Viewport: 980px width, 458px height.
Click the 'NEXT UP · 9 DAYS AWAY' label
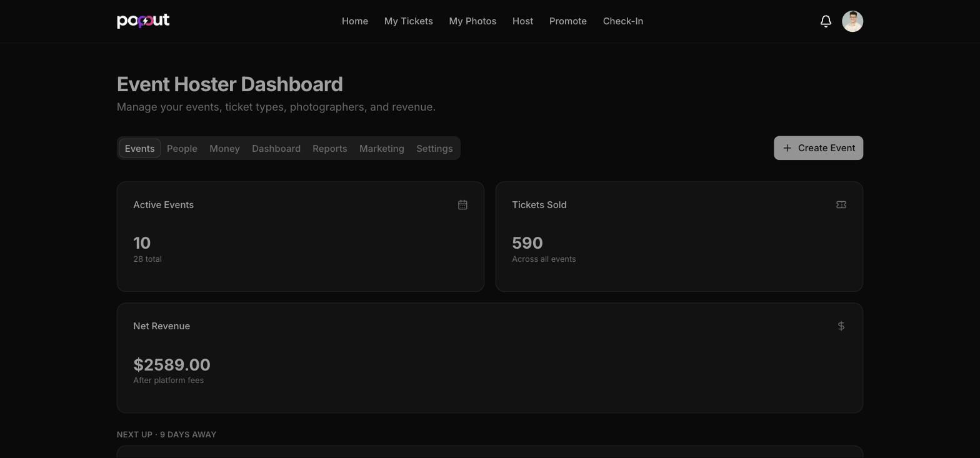click(167, 434)
